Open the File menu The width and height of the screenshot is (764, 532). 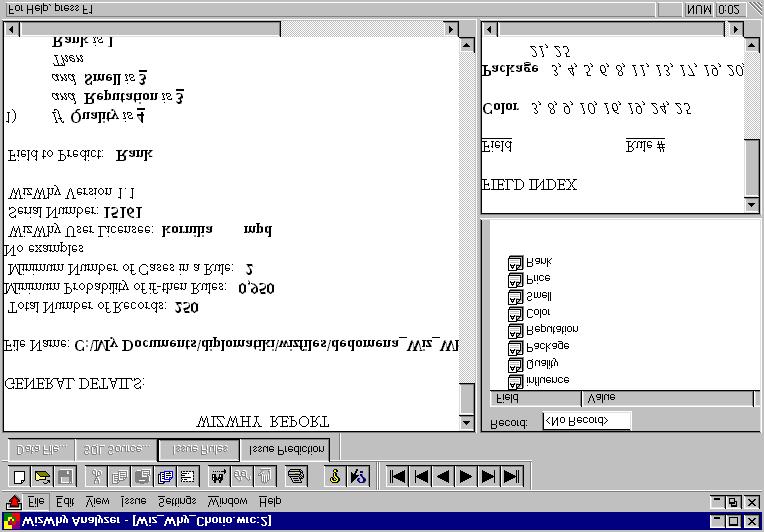coord(36,501)
